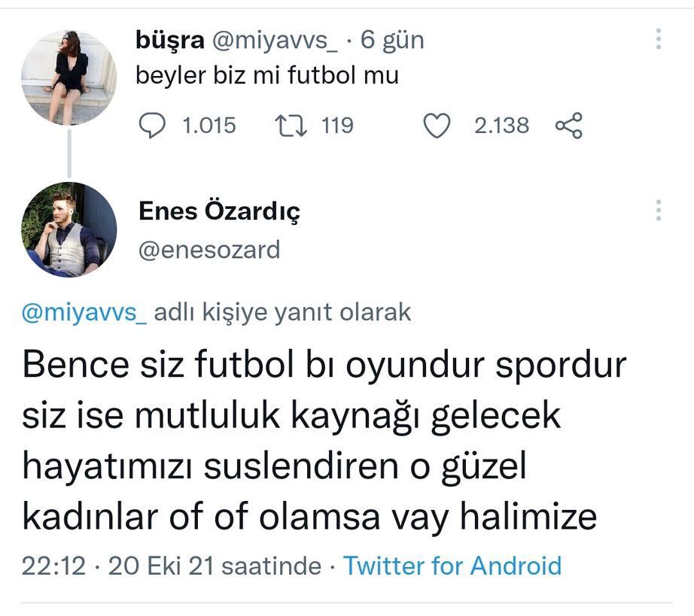Click the reply speech bubble icon
Image resolution: width=694 pixels, height=616 pixels.
coord(152,126)
